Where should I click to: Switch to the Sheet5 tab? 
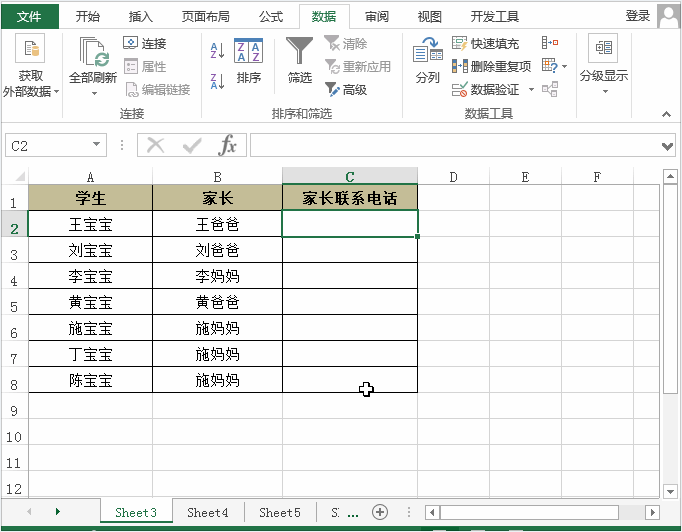click(x=280, y=512)
